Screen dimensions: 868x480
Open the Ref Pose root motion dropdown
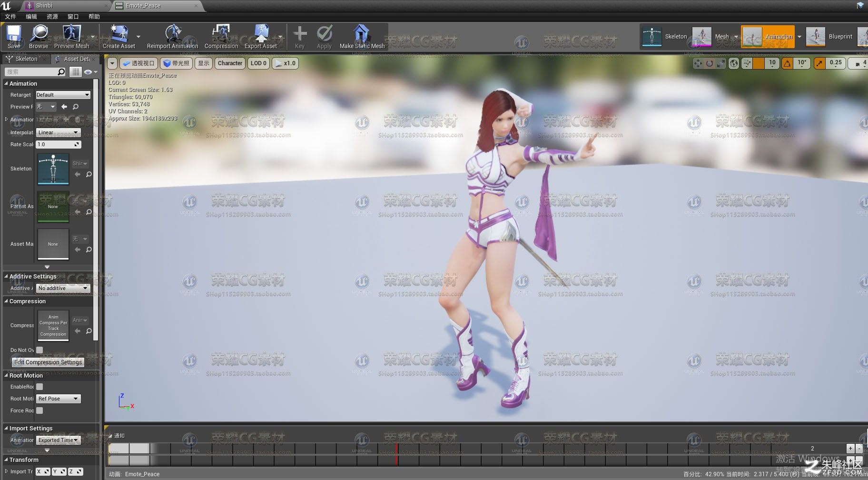(x=58, y=399)
